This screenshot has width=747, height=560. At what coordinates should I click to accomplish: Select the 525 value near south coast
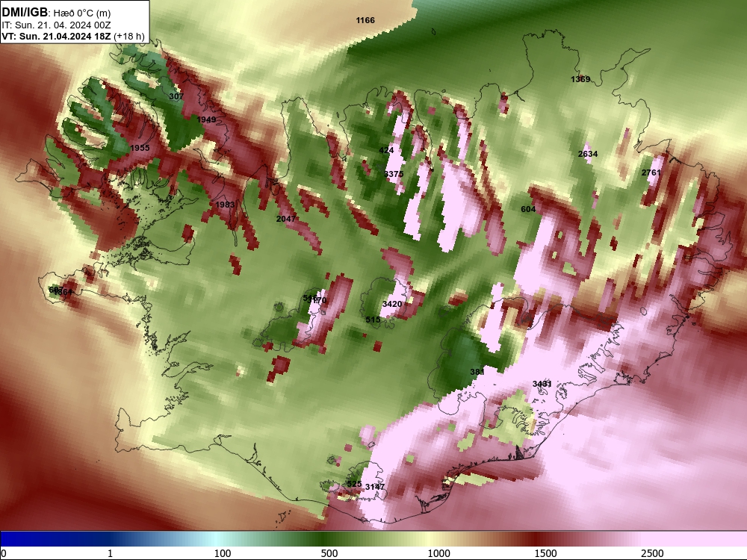click(x=354, y=484)
